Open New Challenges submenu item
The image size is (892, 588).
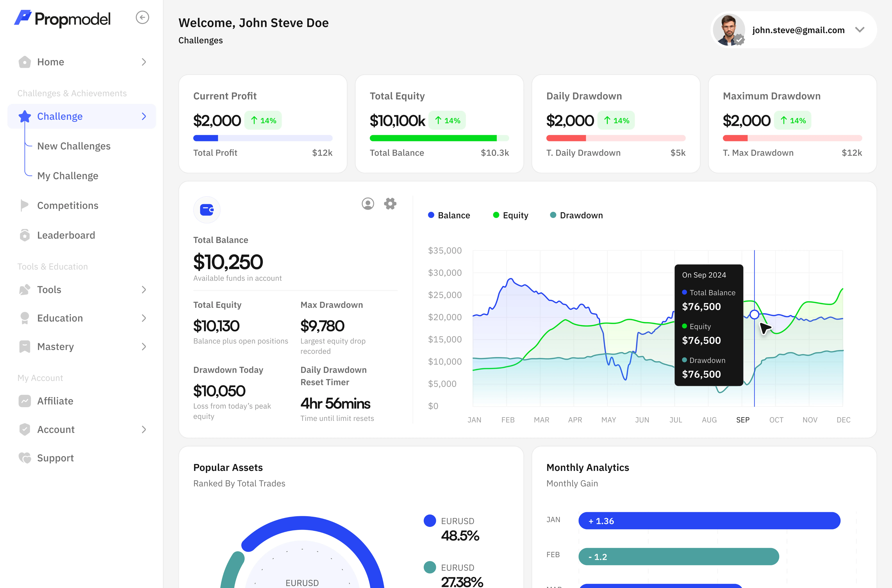click(x=74, y=146)
